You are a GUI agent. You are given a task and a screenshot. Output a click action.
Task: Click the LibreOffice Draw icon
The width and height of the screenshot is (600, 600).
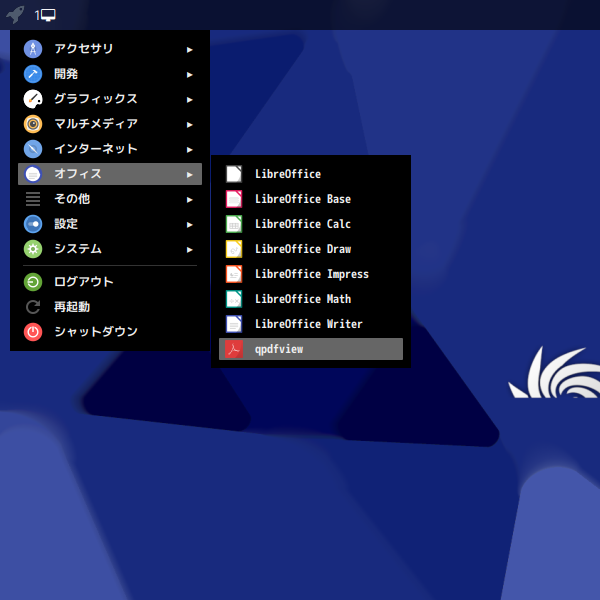pos(234,249)
